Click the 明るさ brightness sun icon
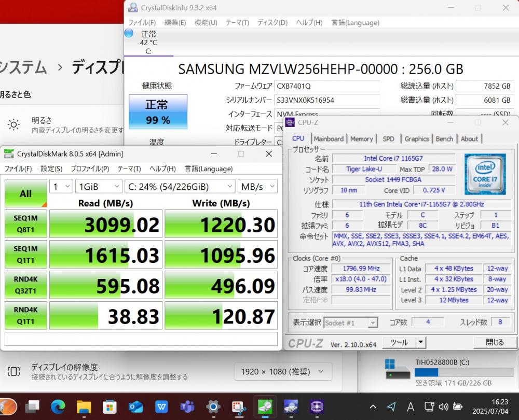Viewport: 519px width, 420px height. point(14,124)
